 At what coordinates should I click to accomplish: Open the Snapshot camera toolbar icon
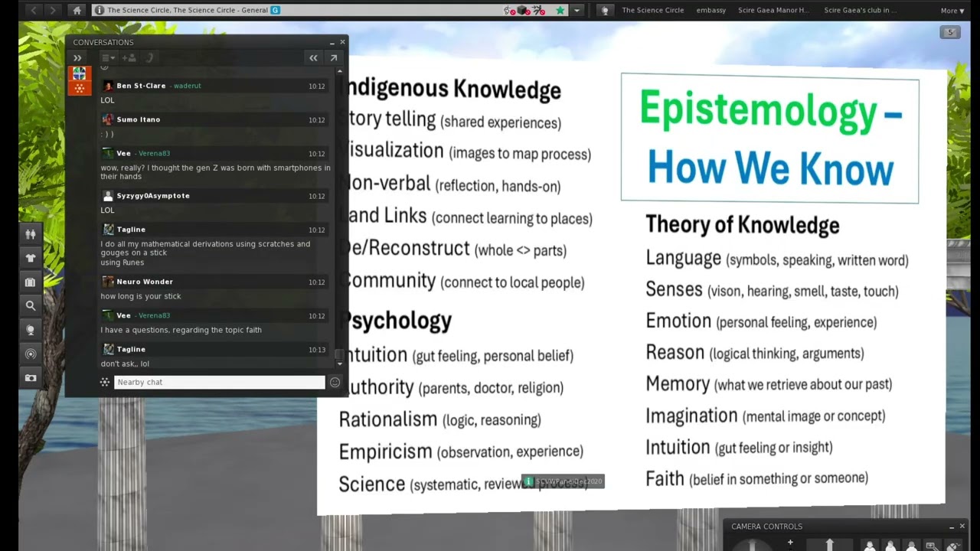(31, 377)
